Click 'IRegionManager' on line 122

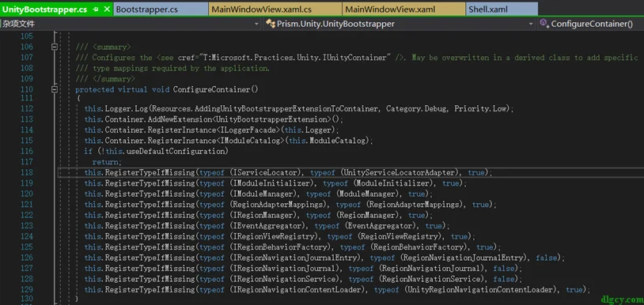[x=264, y=215]
